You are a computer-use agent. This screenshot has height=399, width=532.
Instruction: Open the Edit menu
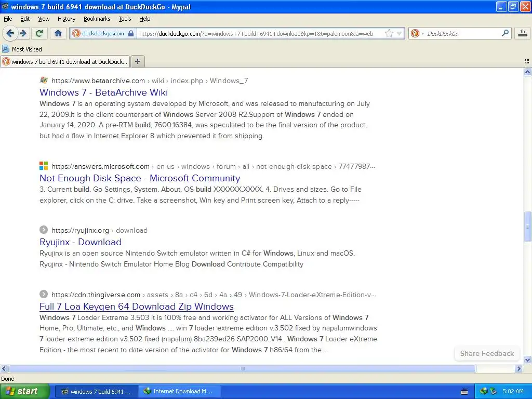click(25, 19)
